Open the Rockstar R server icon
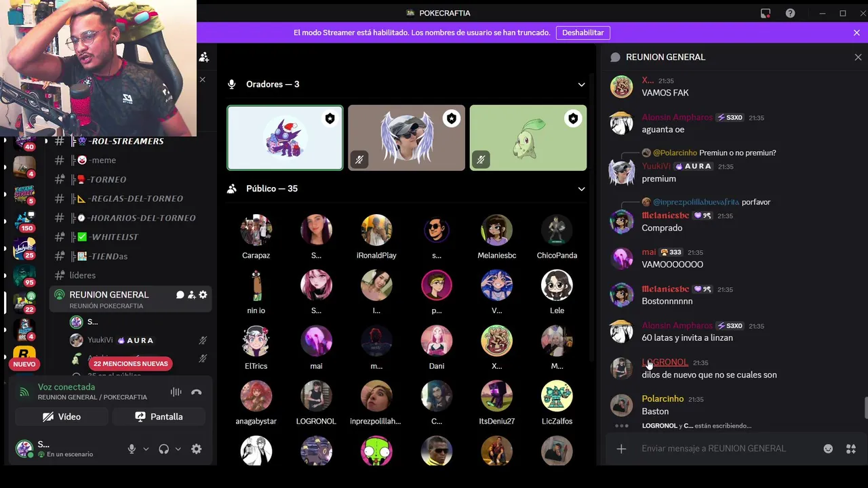 [x=24, y=353]
